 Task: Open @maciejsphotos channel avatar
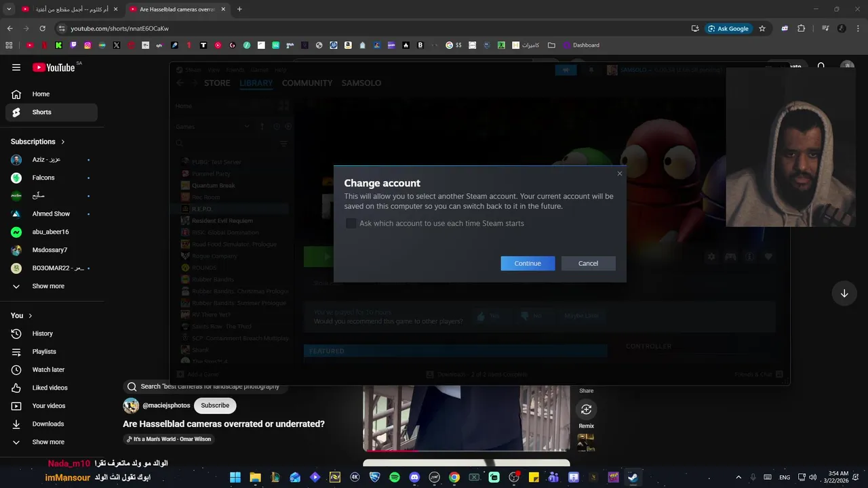131,405
